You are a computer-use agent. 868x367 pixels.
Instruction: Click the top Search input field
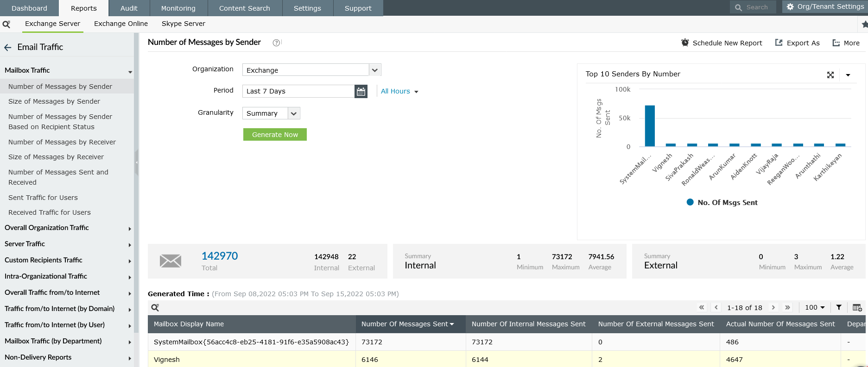(753, 7)
